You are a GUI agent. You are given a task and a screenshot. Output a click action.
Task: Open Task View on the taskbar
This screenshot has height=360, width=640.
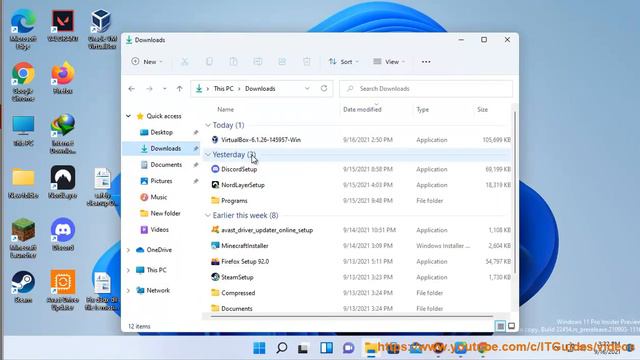pos(303,348)
